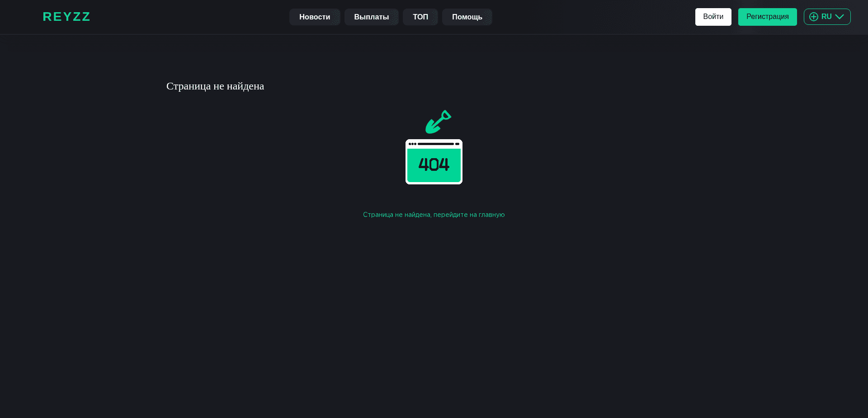The width and height of the screenshot is (868, 418).
Task: Select the 404 number inside the green panel
Action: point(434,164)
